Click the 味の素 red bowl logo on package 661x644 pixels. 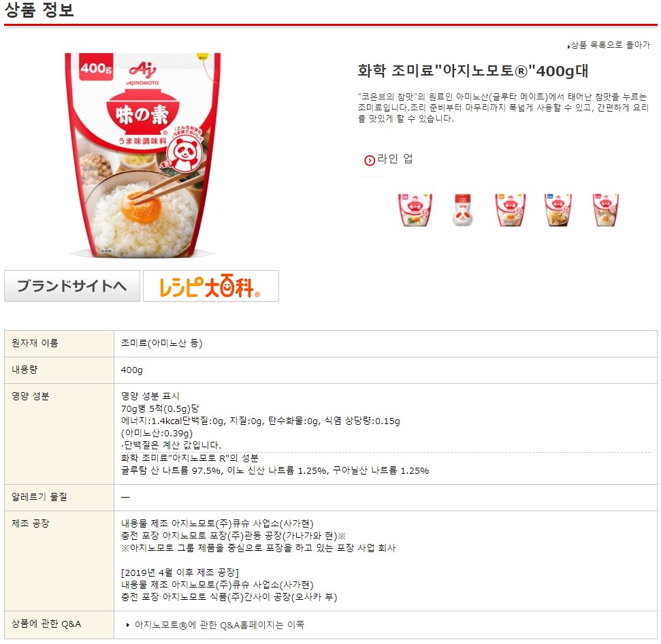coord(143,112)
